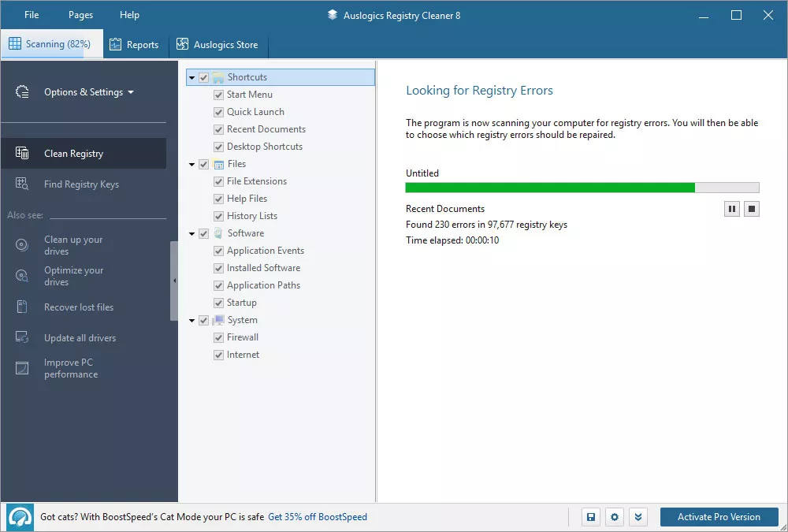Click the 'Time elapsed: 00:00:10' text

coord(452,240)
